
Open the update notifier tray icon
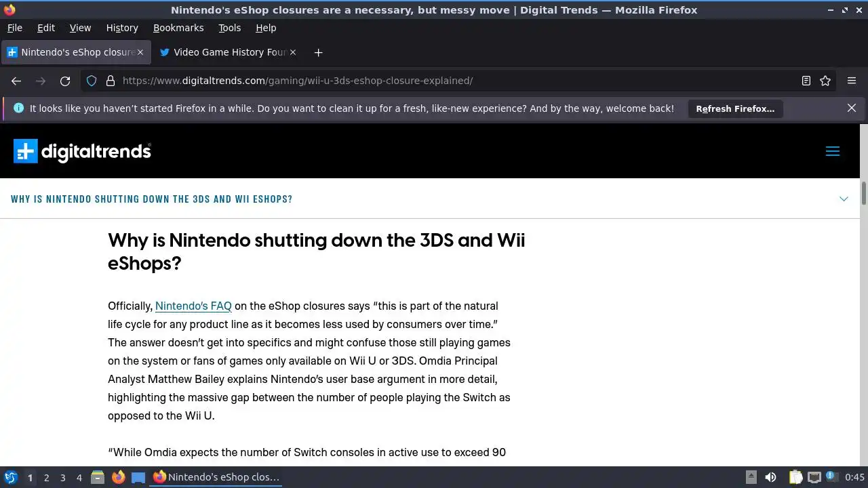point(831,477)
